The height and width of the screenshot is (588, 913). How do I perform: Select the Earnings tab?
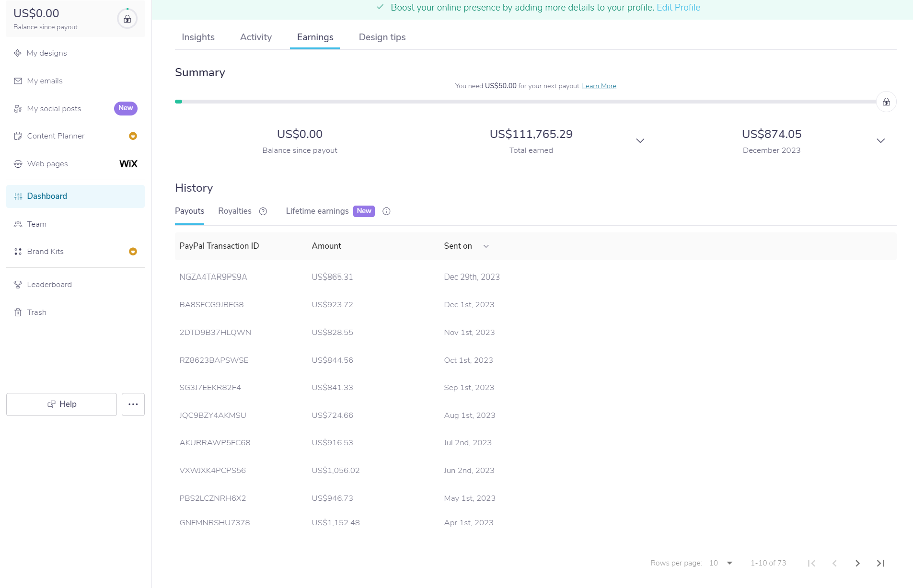(315, 37)
